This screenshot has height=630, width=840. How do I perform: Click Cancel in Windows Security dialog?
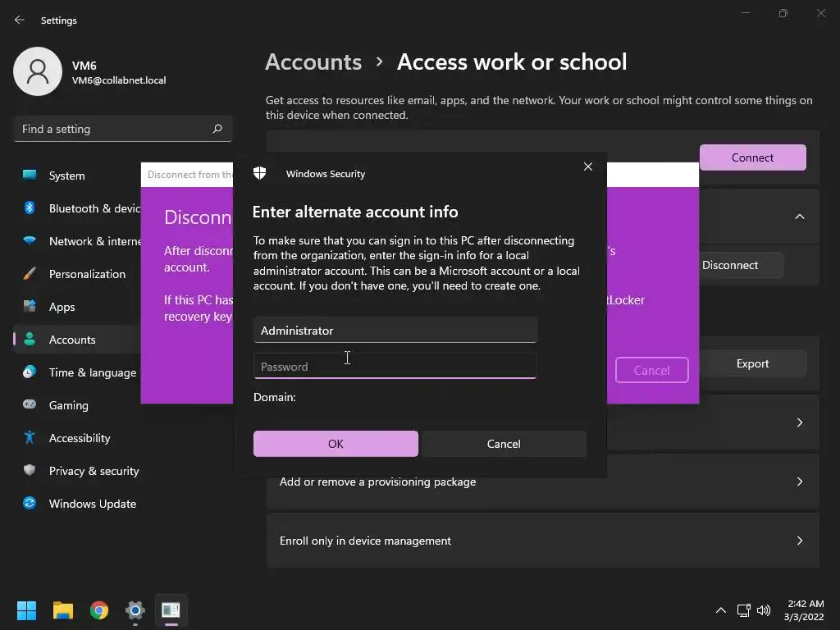pos(504,444)
